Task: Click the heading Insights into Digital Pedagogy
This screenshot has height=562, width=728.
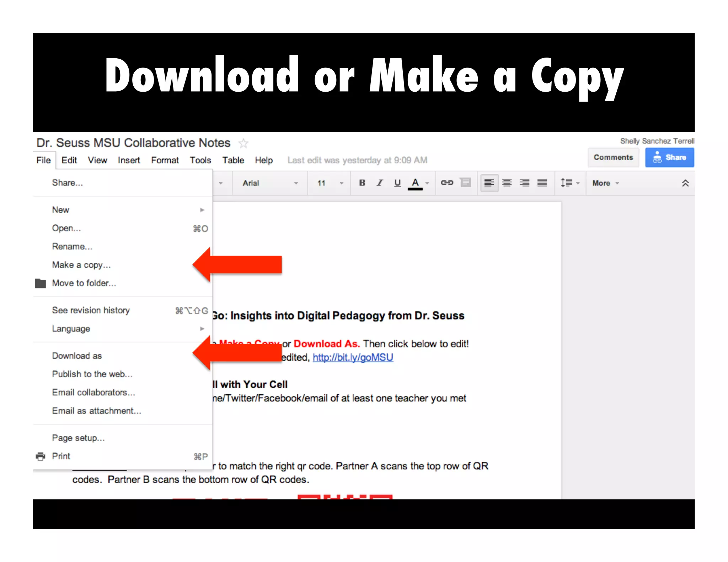Action: pyautogui.click(x=338, y=316)
